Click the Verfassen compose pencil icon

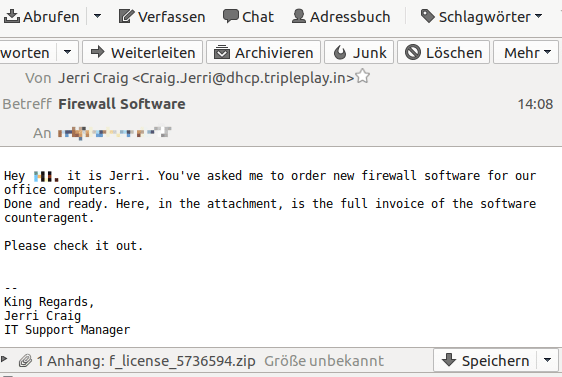pyautogui.click(x=126, y=16)
